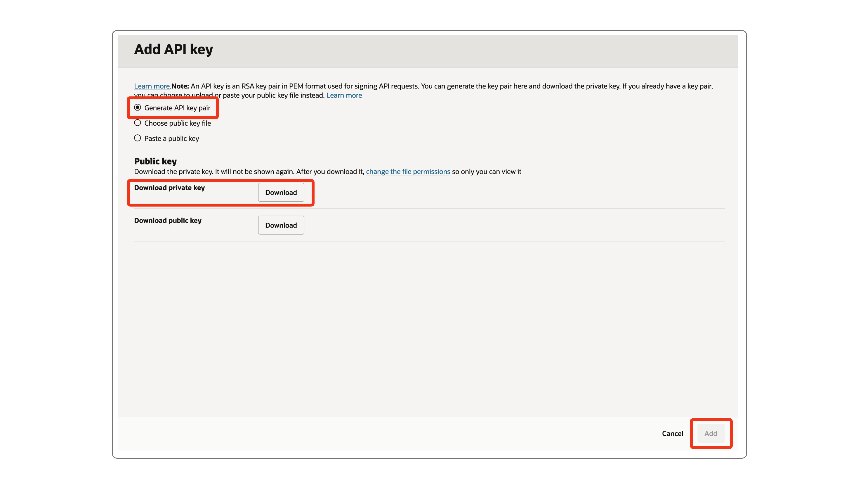Open Learn more link after 'key file instead'
The image size is (868, 492).
[344, 95]
